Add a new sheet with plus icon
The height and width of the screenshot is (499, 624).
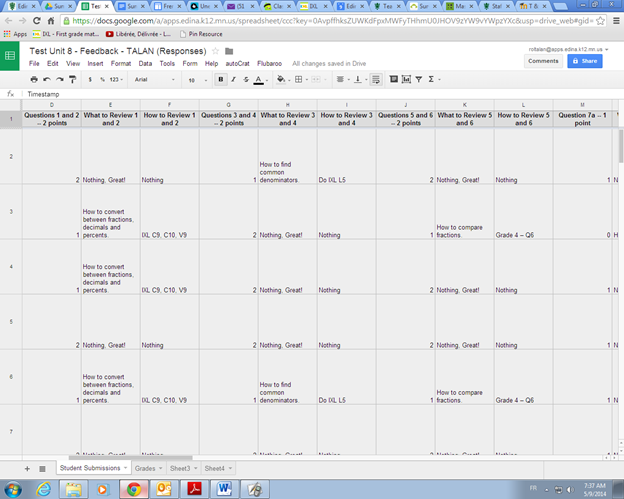(x=27, y=469)
